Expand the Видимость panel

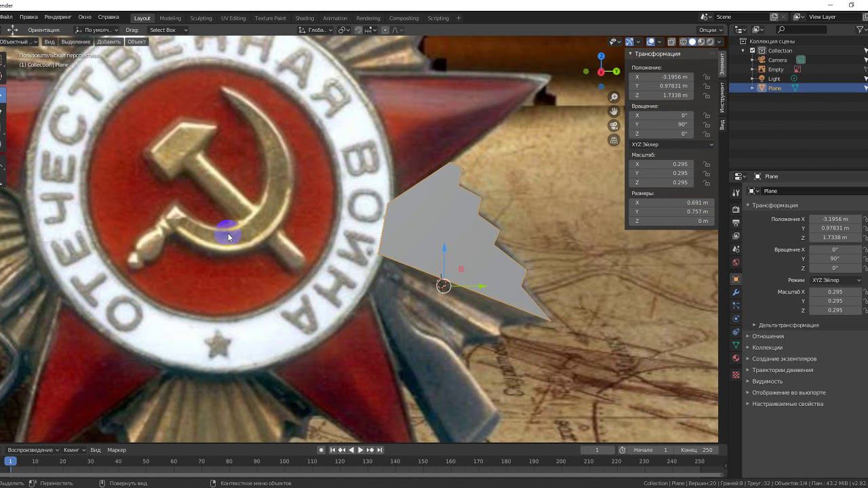[767, 382]
